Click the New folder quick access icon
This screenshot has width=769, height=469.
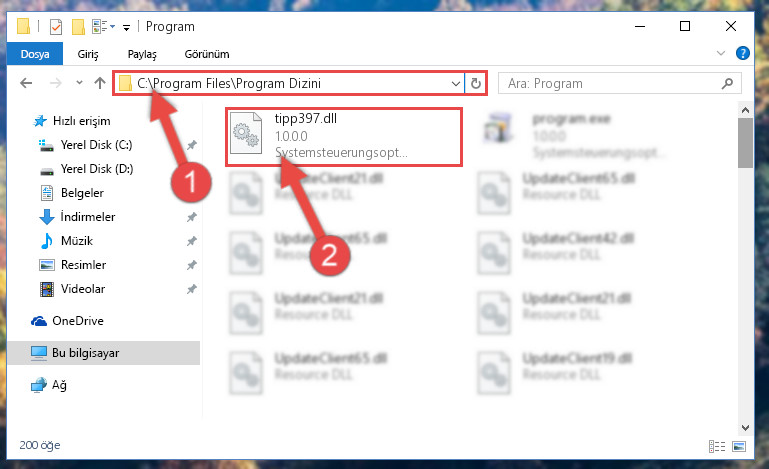tap(78, 26)
